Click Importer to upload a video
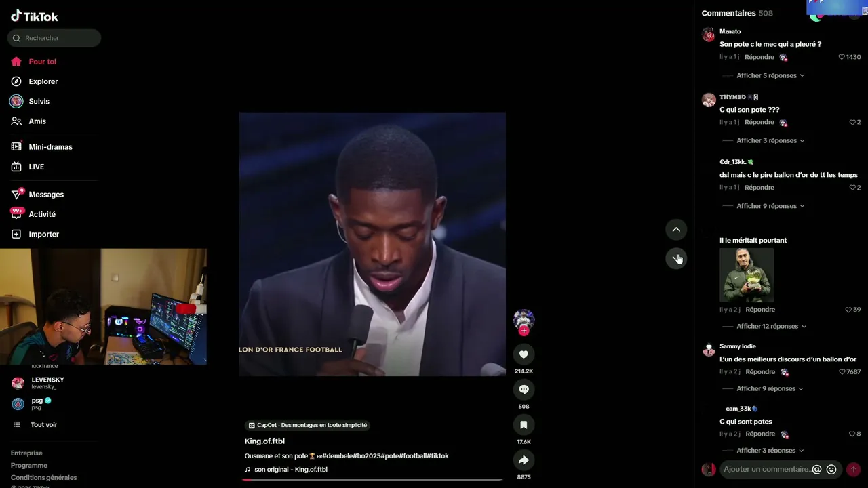The height and width of the screenshot is (488, 868). [43, 234]
